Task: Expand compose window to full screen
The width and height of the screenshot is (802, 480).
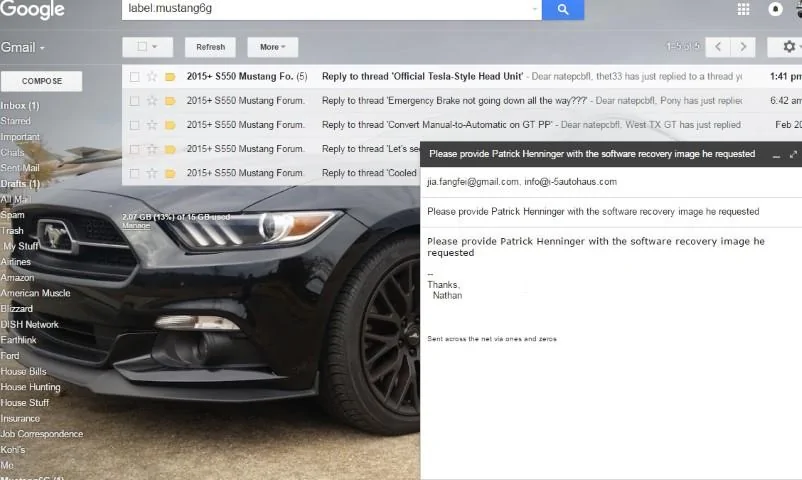Action: point(793,155)
